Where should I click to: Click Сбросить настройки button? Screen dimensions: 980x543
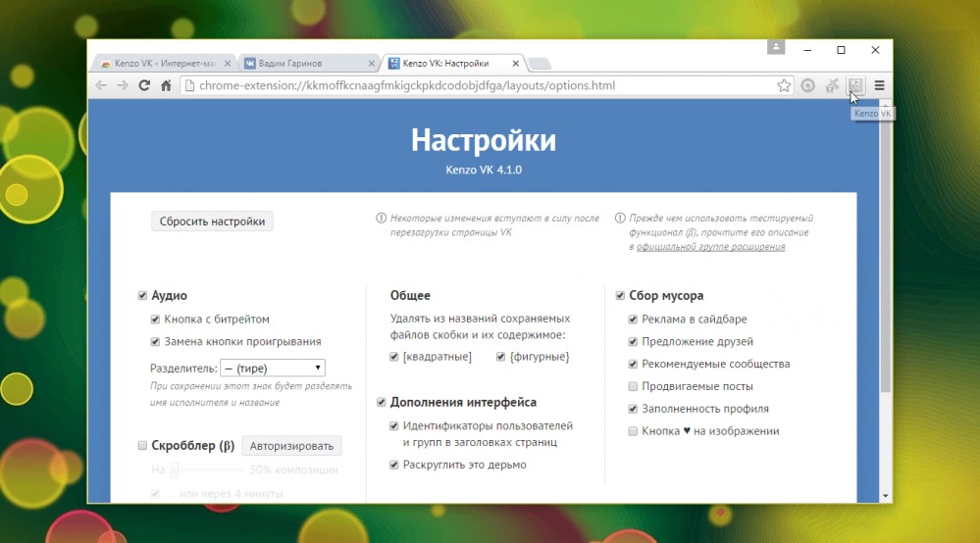[x=212, y=222]
